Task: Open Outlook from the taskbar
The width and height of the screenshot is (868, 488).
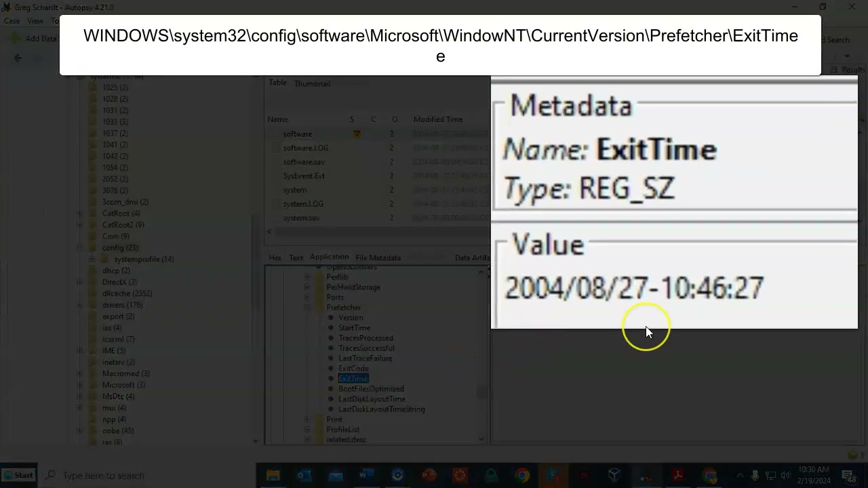Action: (x=304, y=476)
